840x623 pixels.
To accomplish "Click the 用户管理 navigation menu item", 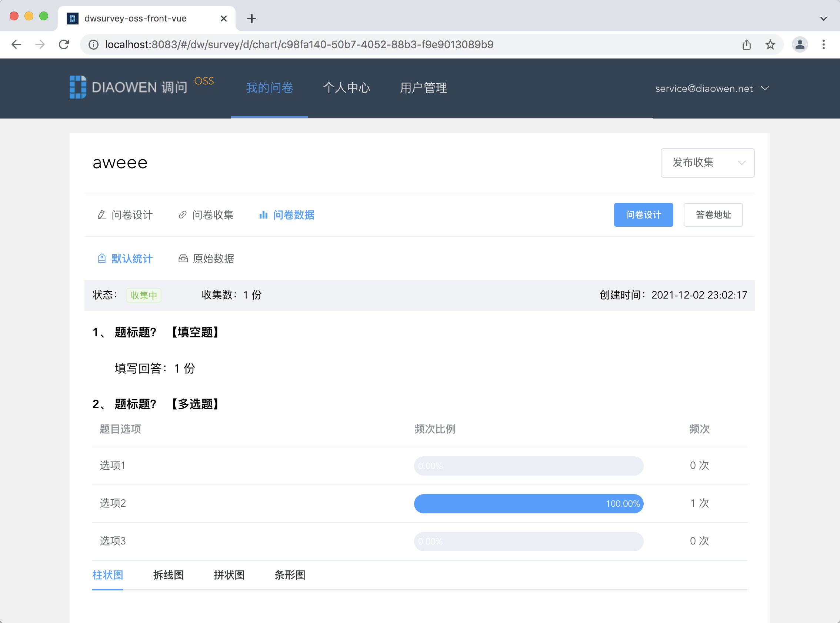I will pos(424,87).
